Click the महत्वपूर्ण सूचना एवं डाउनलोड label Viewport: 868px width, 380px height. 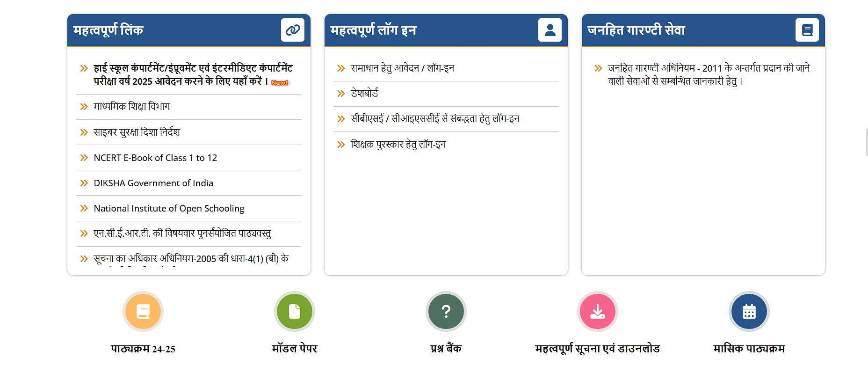598,349
